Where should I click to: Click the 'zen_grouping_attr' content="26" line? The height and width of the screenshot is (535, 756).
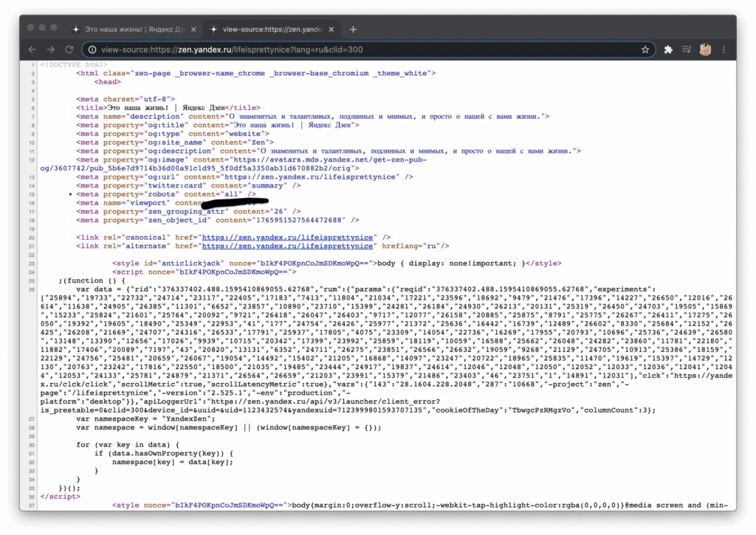pyautogui.click(x=188, y=212)
